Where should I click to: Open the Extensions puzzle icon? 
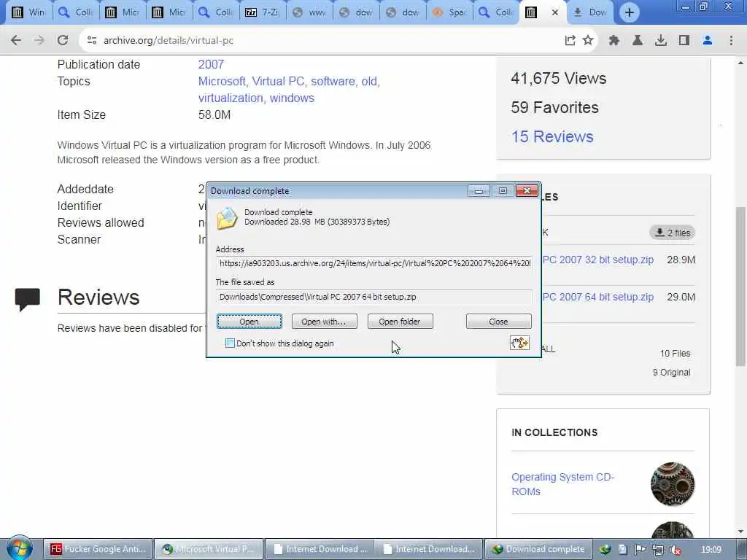click(x=614, y=41)
